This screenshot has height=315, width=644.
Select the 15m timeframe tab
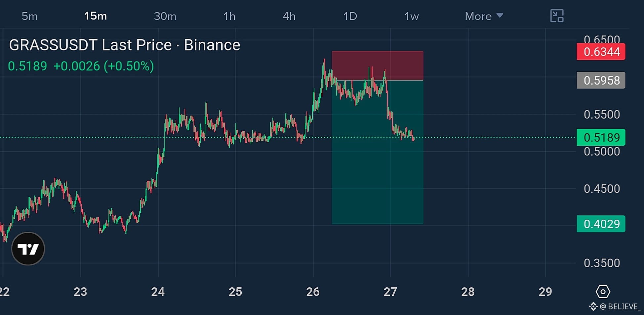95,16
